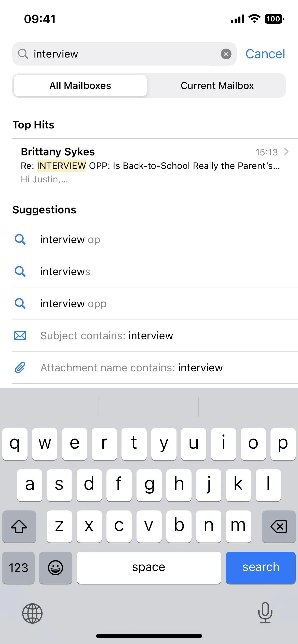Switch to the Current Mailbox tab

217,85
